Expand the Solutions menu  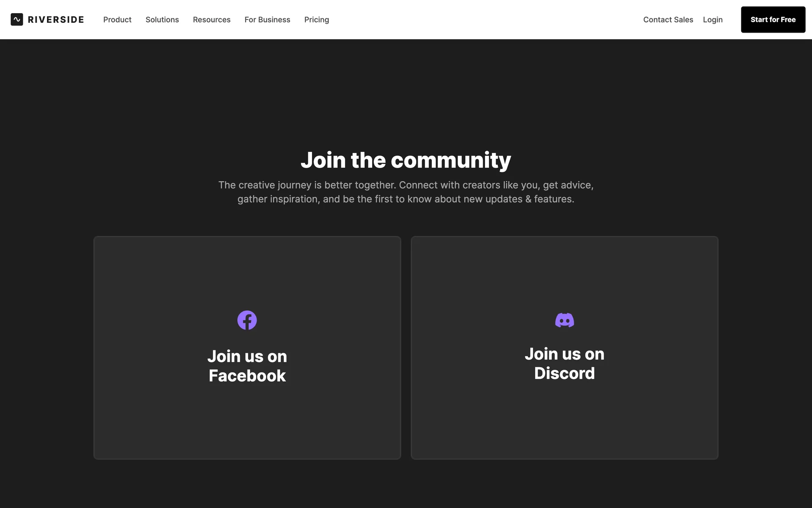[162, 19]
